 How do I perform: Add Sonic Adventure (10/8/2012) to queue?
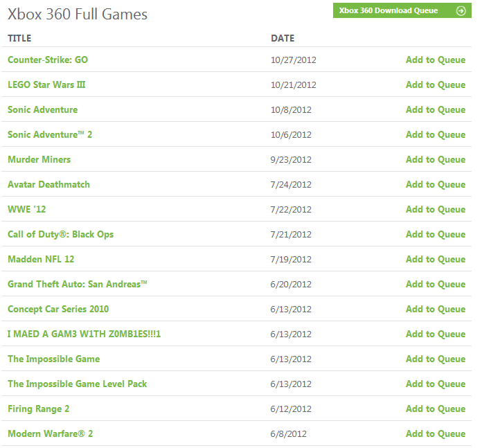click(x=436, y=109)
